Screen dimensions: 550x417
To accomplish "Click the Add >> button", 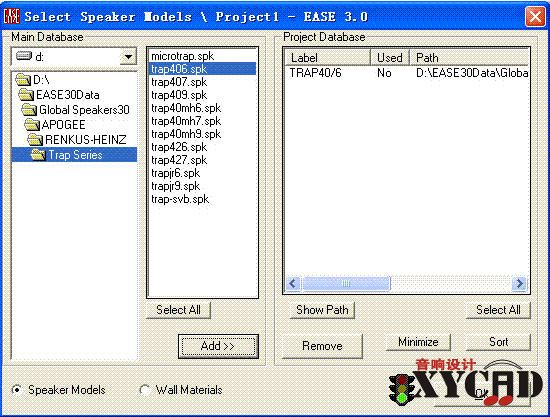I will point(218,346).
